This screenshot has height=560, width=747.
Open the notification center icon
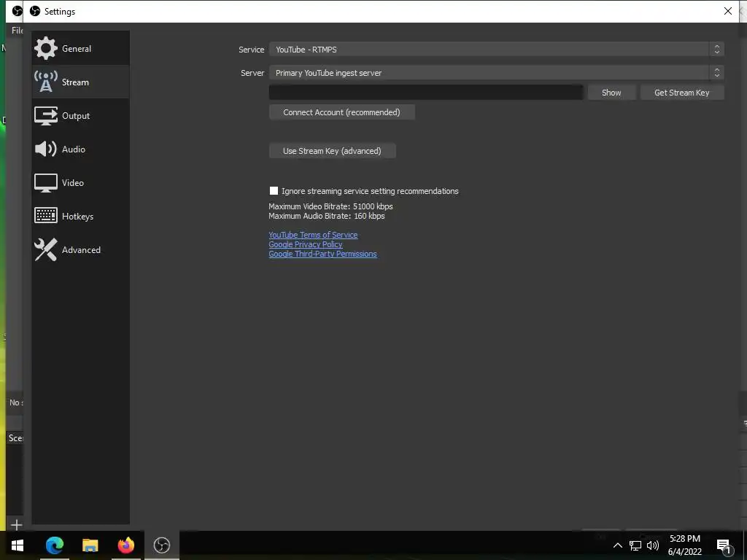723,547
